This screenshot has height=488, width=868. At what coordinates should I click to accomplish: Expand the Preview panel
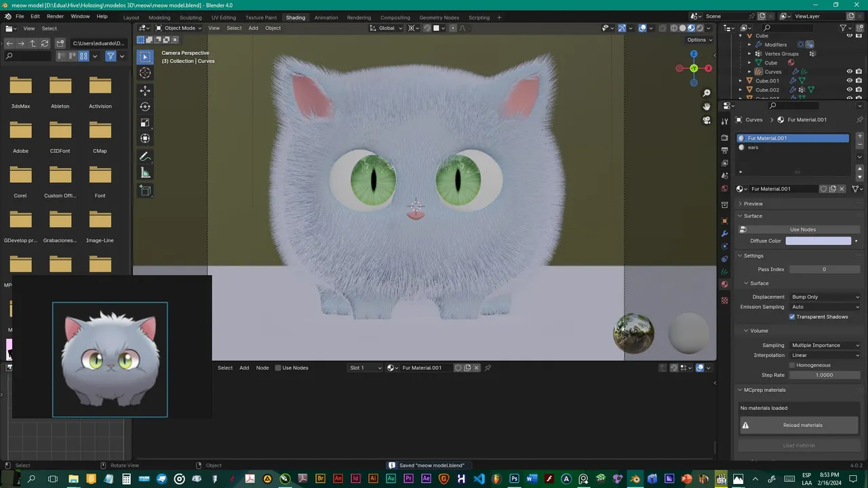coord(753,203)
